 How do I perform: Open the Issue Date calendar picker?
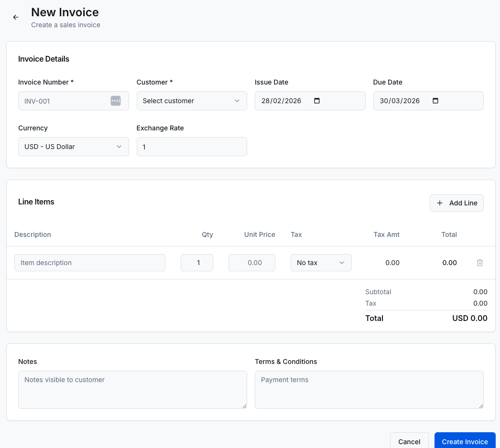click(317, 101)
